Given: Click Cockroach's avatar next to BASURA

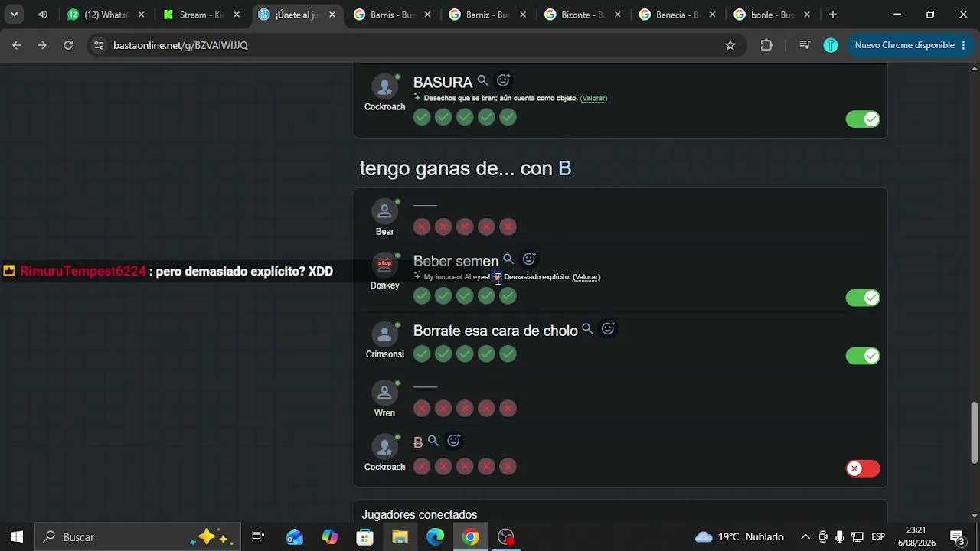Looking at the screenshot, I should coord(384,86).
